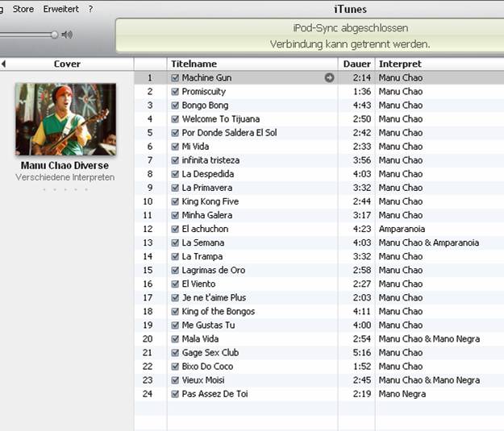Click the Machine Gun track title
The height and width of the screenshot is (431, 504).
tap(206, 77)
